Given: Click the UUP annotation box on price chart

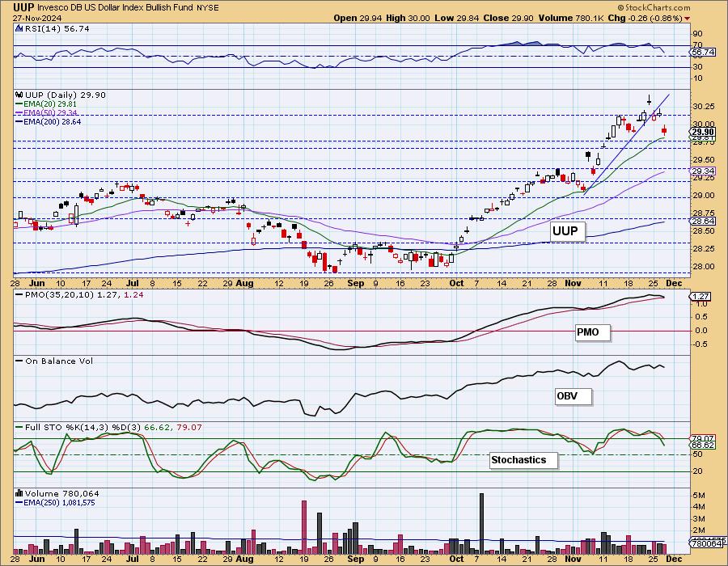Looking at the screenshot, I should (x=567, y=231).
